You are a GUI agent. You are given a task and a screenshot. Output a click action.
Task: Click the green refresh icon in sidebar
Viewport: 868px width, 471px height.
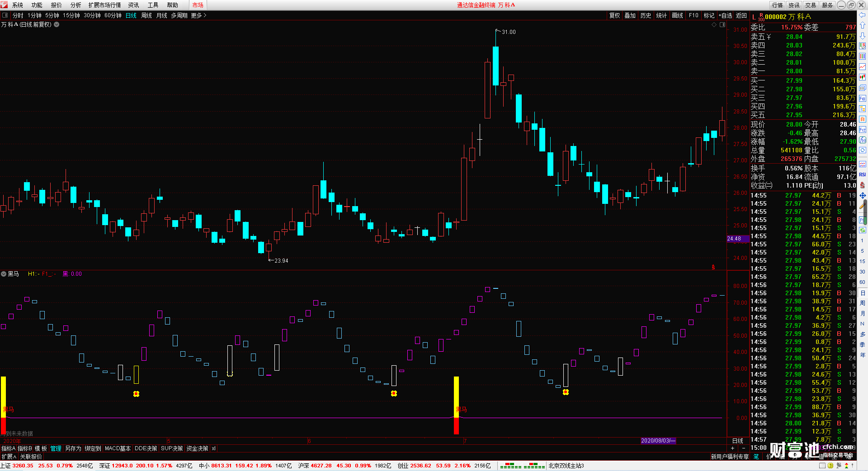863,230
